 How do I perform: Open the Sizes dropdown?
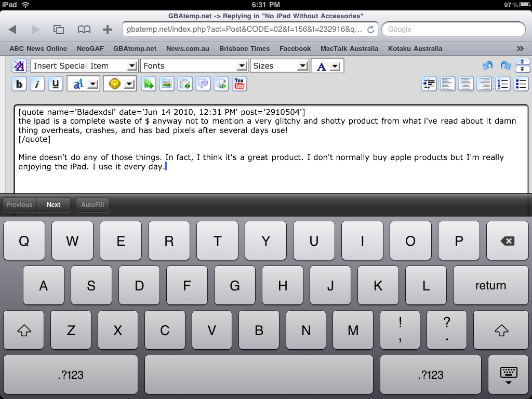point(280,66)
